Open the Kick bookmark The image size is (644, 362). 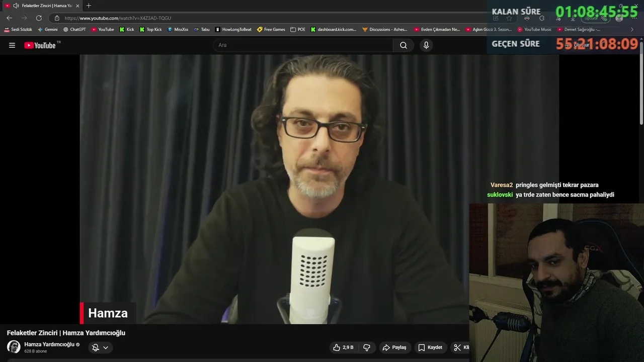pos(127,30)
